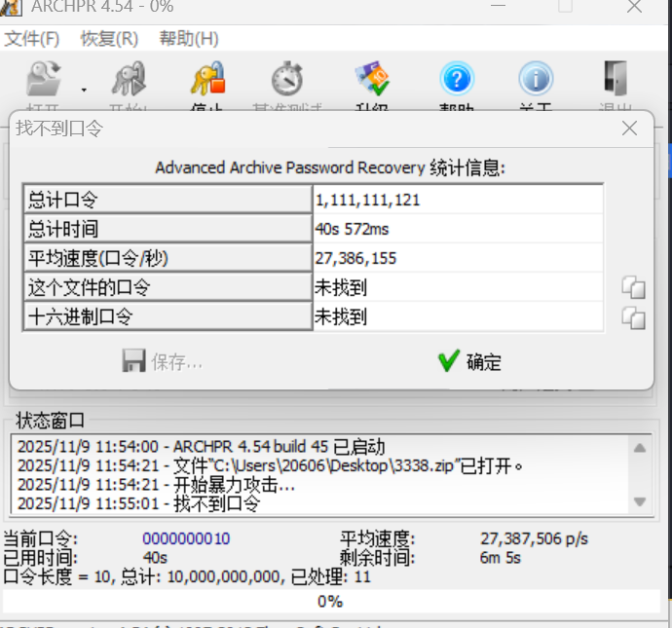Image resolution: width=672 pixels, height=628 pixels.
Task: Click the 总计时间 row label
Action: 168,229
